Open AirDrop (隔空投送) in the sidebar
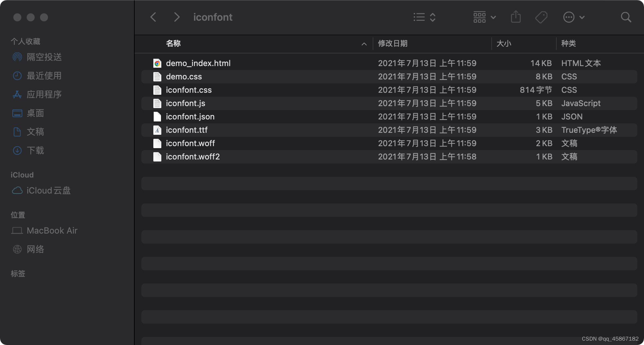Screen dimensions: 644x345 click(44, 57)
